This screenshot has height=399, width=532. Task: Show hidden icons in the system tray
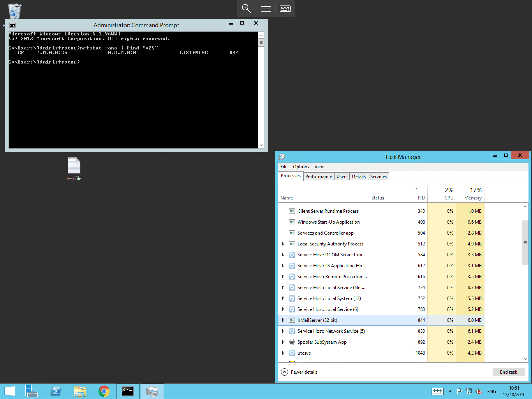click(x=450, y=391)
